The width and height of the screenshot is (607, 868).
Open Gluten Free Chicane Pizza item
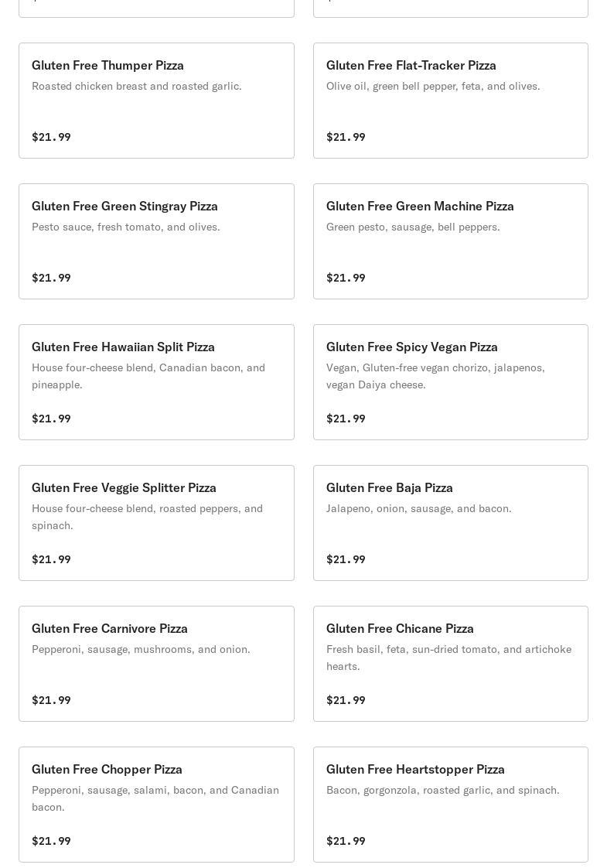pyautogui.click(x=450, y=664)
